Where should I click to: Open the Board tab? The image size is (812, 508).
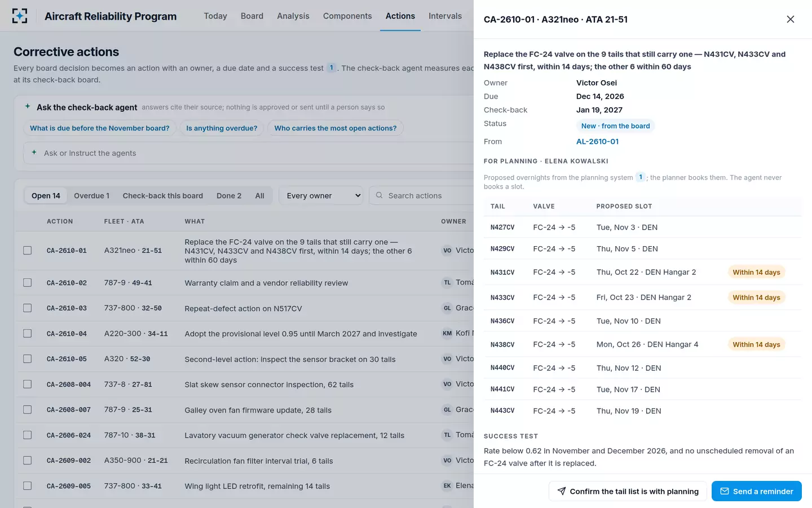[x=252, y=16]
